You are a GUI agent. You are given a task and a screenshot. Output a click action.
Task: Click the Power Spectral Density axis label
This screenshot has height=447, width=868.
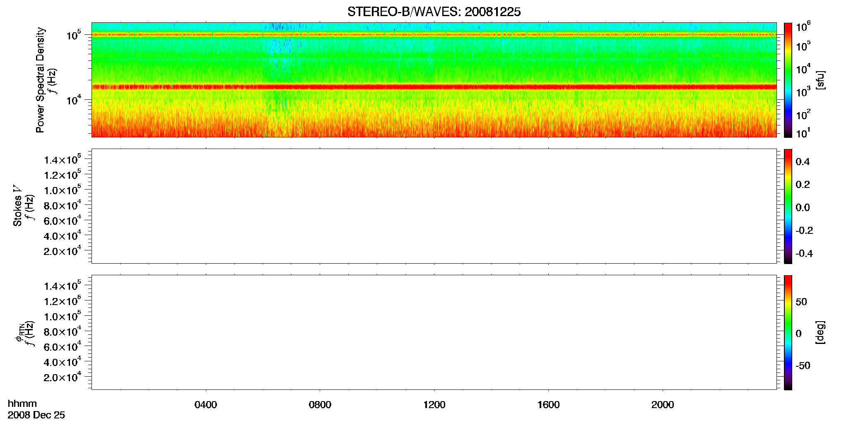point(40,80)
